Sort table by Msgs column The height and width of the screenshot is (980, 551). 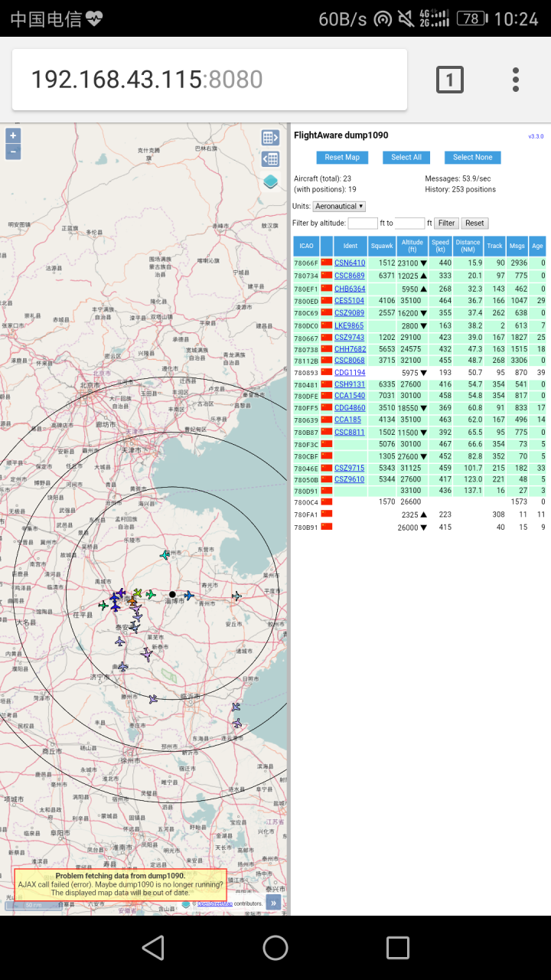click(517, 246)
